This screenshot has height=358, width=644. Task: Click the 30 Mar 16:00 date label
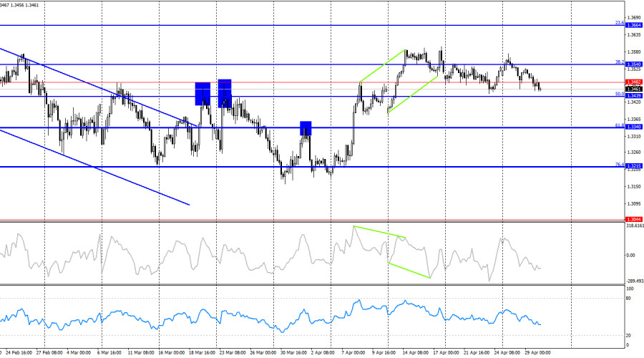click(x=293, y=353)
